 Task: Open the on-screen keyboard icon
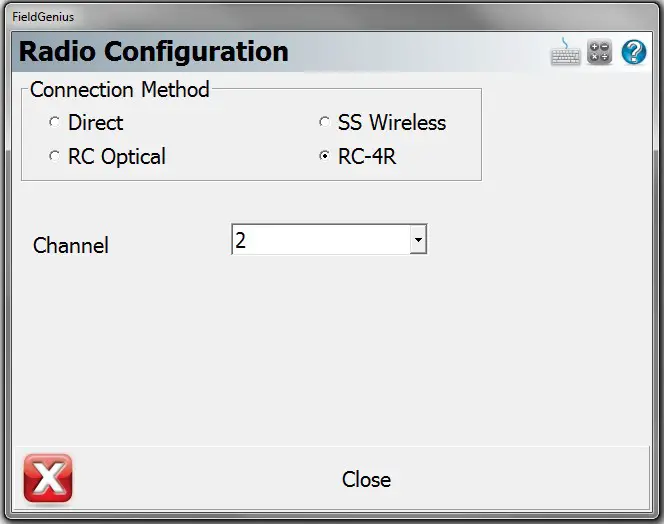[566, 52]
